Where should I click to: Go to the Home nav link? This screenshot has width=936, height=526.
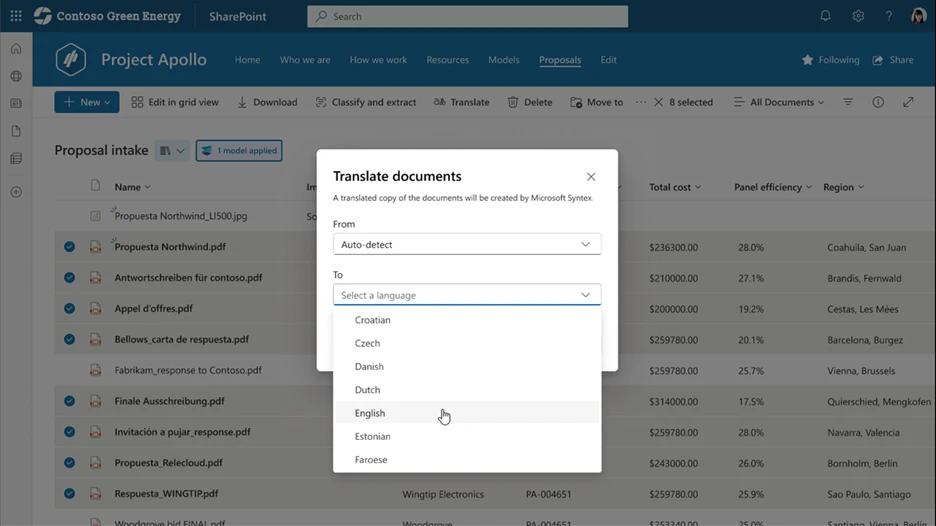click(247, 60)
